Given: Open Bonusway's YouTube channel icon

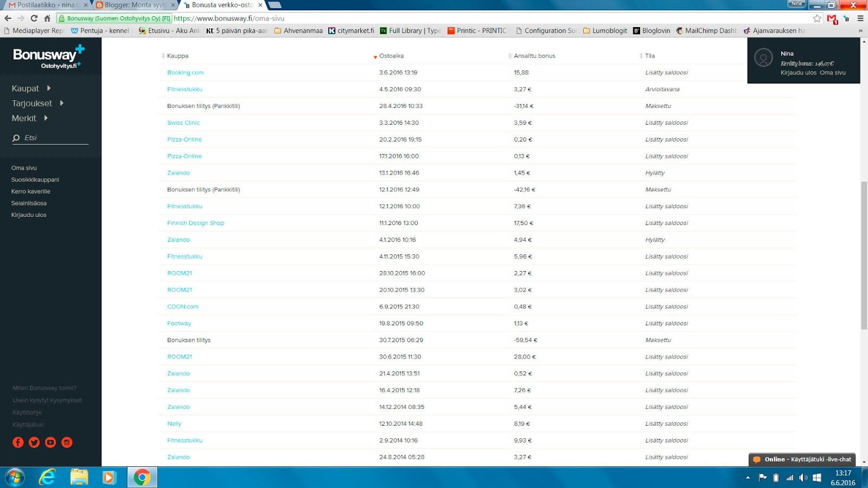Looking at the screenshot, I should 50,442.
